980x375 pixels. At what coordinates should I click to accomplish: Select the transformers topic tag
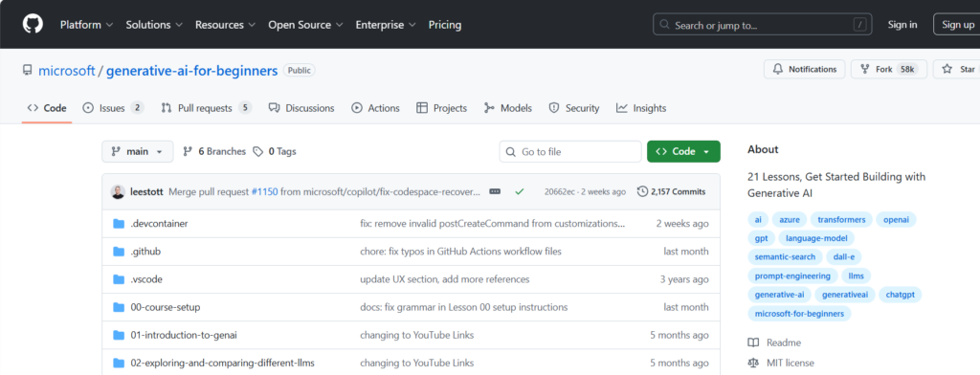pyautogui.click(x=841, y=220)
